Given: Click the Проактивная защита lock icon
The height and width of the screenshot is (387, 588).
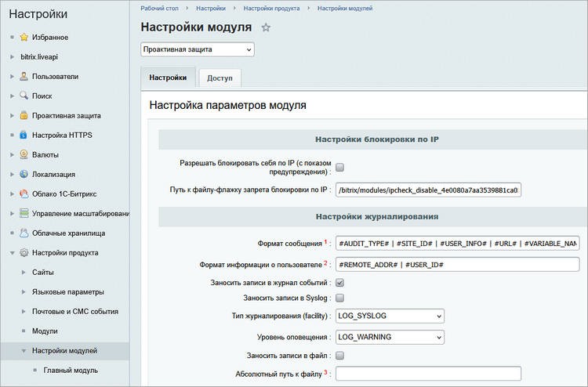Looking at the screenshot, I should pyautogui.click(x=24, y=115).
